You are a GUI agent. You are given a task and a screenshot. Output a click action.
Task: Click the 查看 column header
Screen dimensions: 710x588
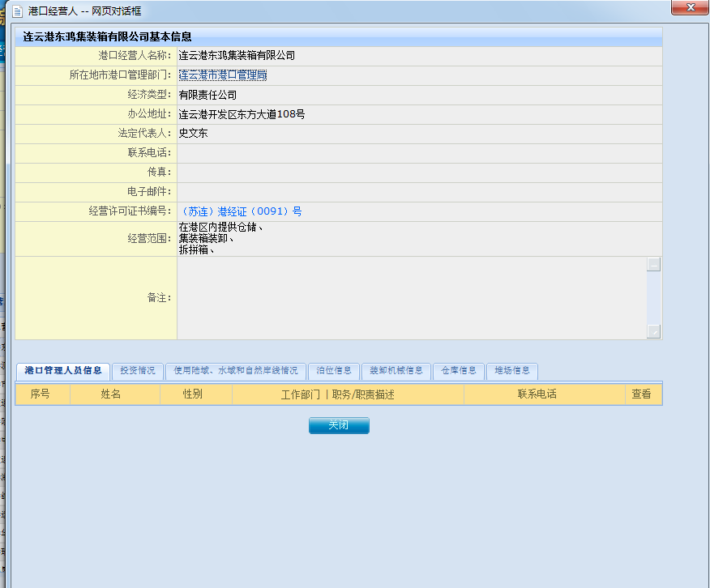[640, 394]
